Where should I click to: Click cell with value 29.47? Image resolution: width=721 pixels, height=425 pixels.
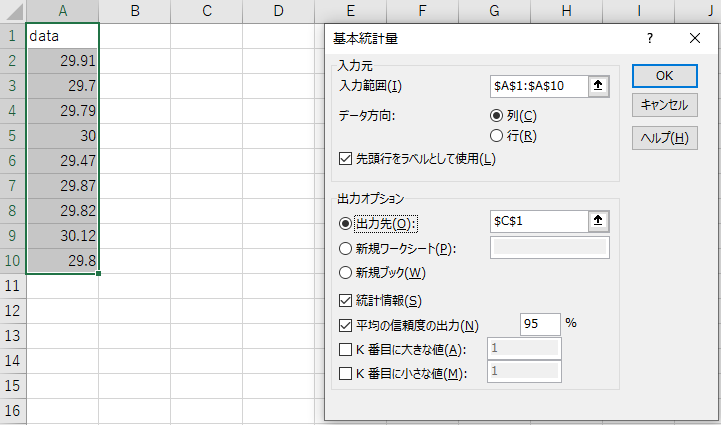(x=63, y=161)
